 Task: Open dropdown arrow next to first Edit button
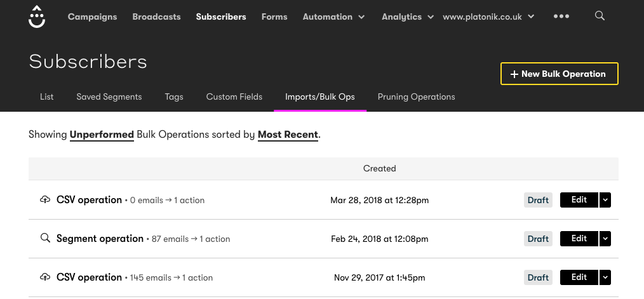point(605,200)
